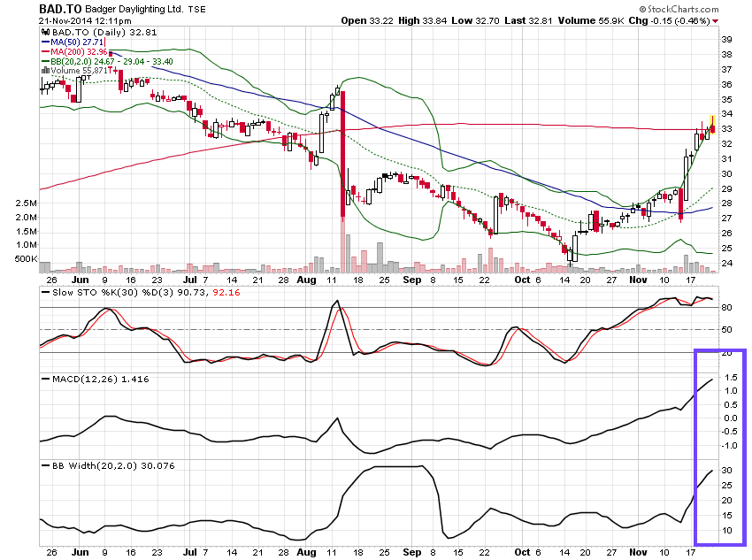Click the Volume 55,871 legend entry
The image size is (752, 560).
79,71
